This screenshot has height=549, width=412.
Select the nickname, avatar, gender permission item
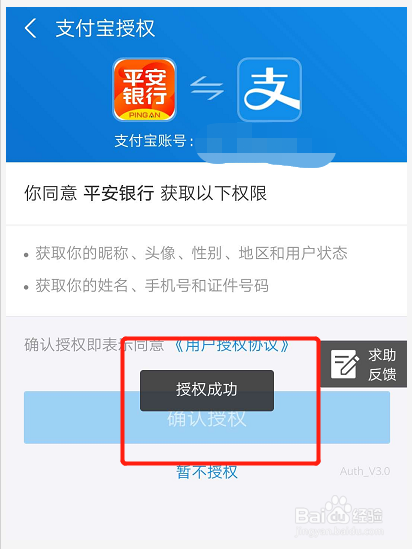pyautogui.click(x=186, y=253)
